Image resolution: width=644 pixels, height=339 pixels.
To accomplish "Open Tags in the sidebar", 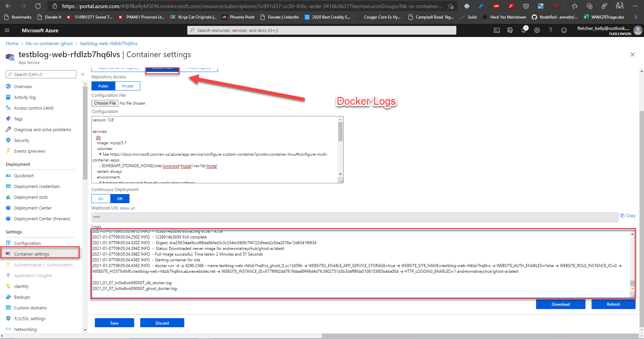I will pos(18,119).
